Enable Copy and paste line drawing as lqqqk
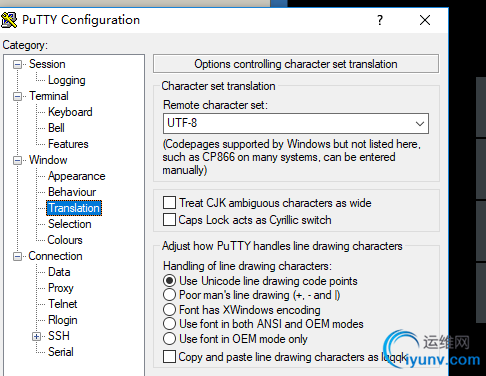Screen dimensions: 486x376 click(x=169, y=357)
